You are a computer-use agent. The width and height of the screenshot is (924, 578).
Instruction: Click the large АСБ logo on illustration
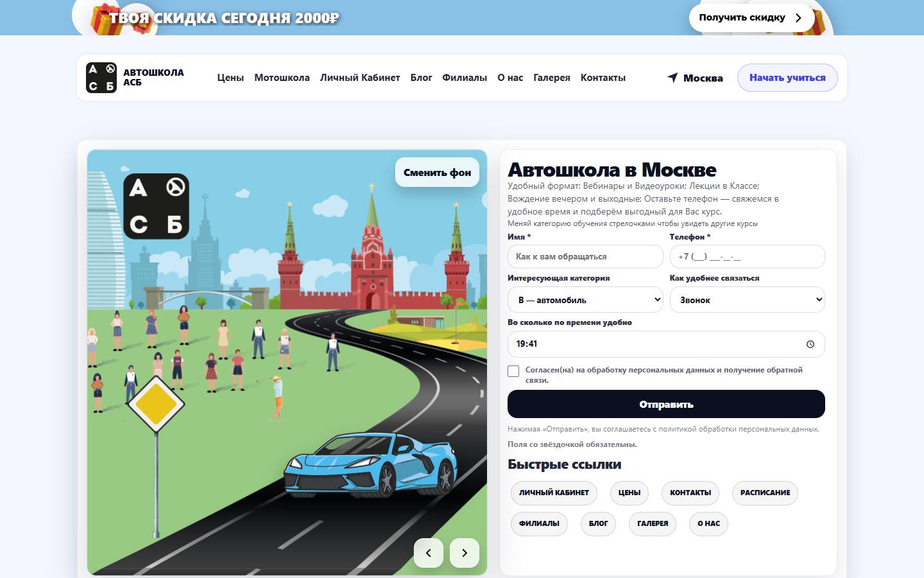[157, 206]
